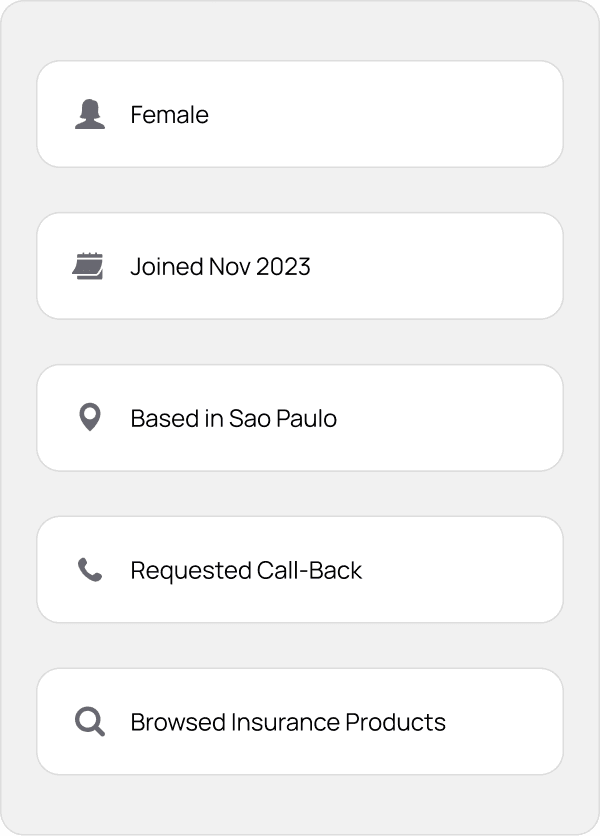Image resolution: width=600 pixels, height=836 pixels.
Task: Select the phone icon on the call-back card
Action: [x=89, y=569]
